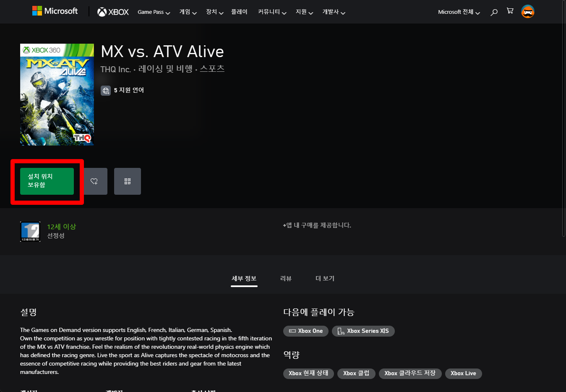Image resolution: width=566 pixels, height=392 pixels.
Task: Add game to wishlist with heart icon
Action: tap(94, 181)
